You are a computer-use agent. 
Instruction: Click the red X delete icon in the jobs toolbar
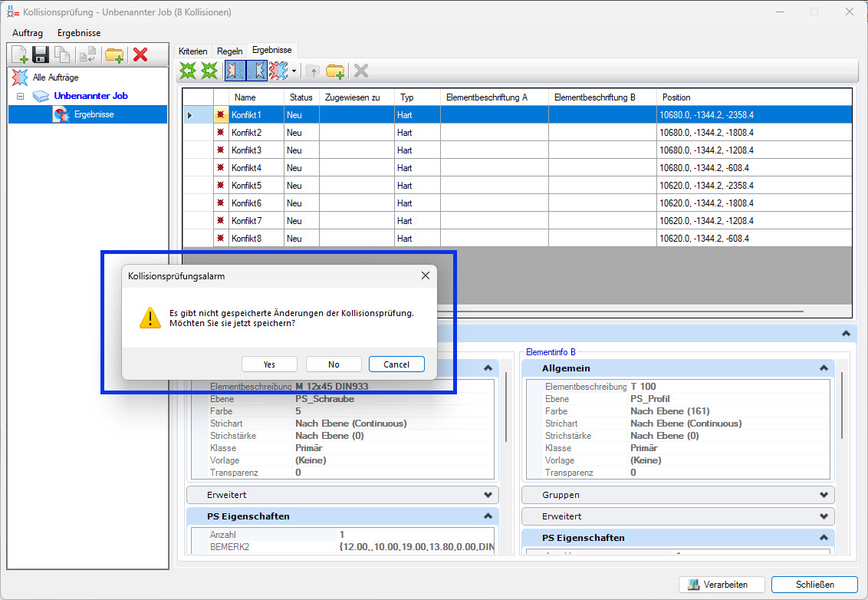140,54
